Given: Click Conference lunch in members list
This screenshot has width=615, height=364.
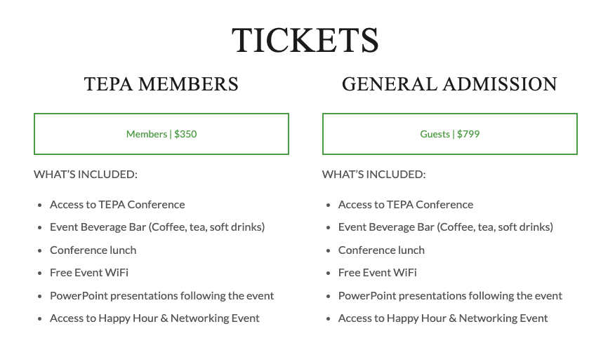Looking at the screenshot, I should coord(93,250).
